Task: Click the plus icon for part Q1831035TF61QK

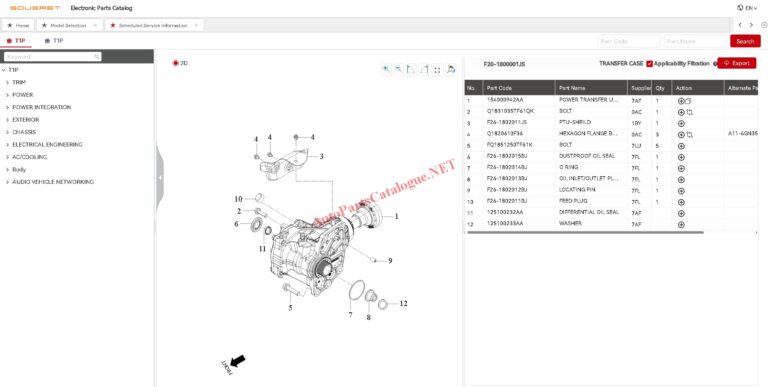Action: click(681, 112)
